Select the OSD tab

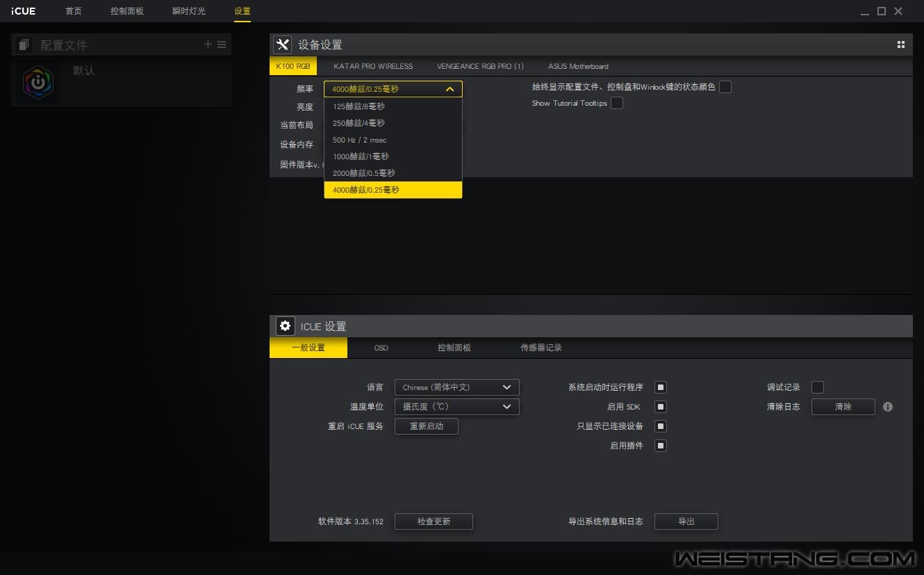coord(381,348)
